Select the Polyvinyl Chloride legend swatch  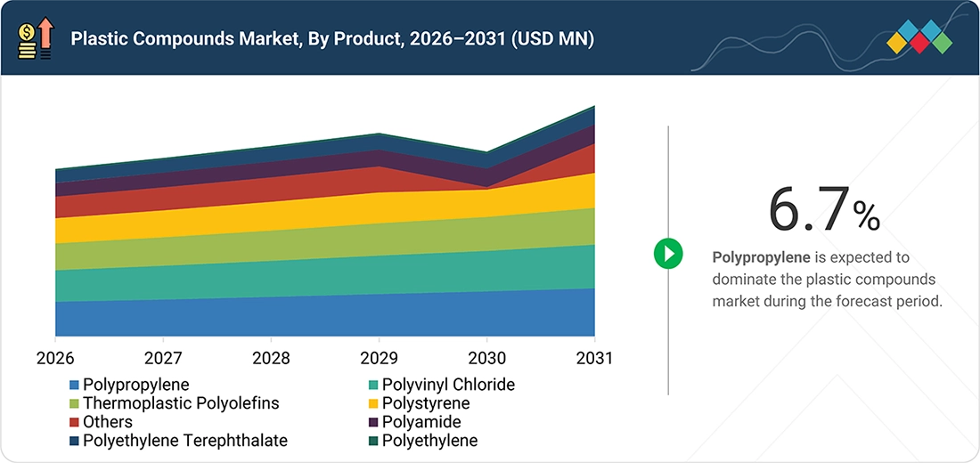tap(373, 385)
